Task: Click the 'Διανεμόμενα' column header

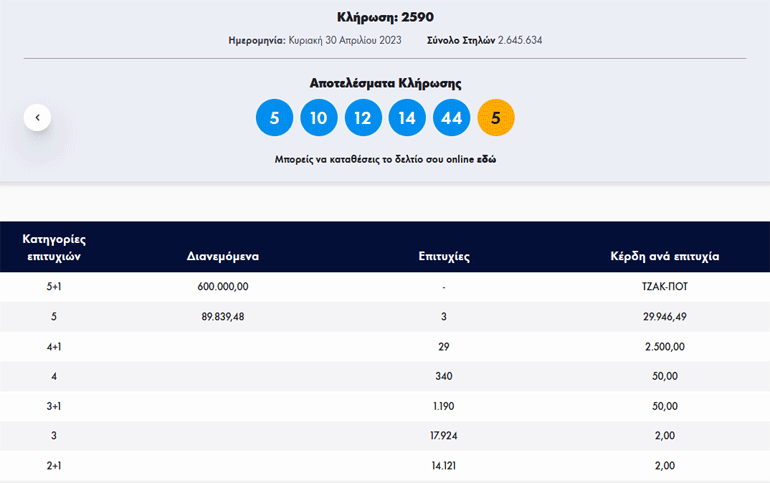Action: (x=223, y=256)
